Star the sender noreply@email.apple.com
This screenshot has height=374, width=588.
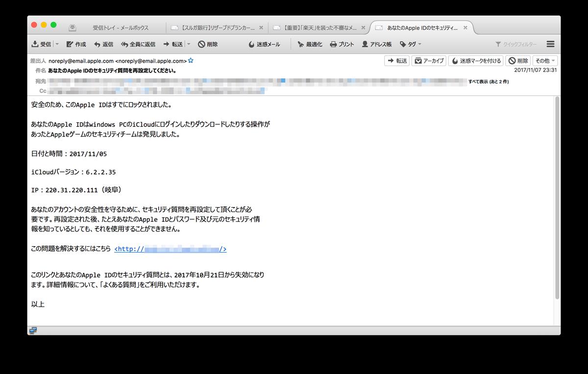pos(191,61)
